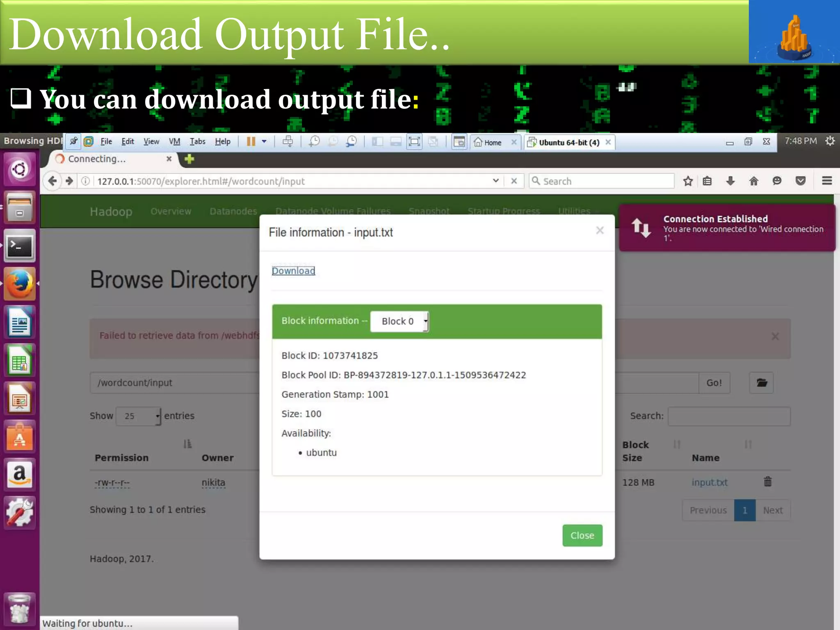Click the Firefox home icon
Image resolution: width=840 pixels, height=630 pixels.
(x=753, y=181)
